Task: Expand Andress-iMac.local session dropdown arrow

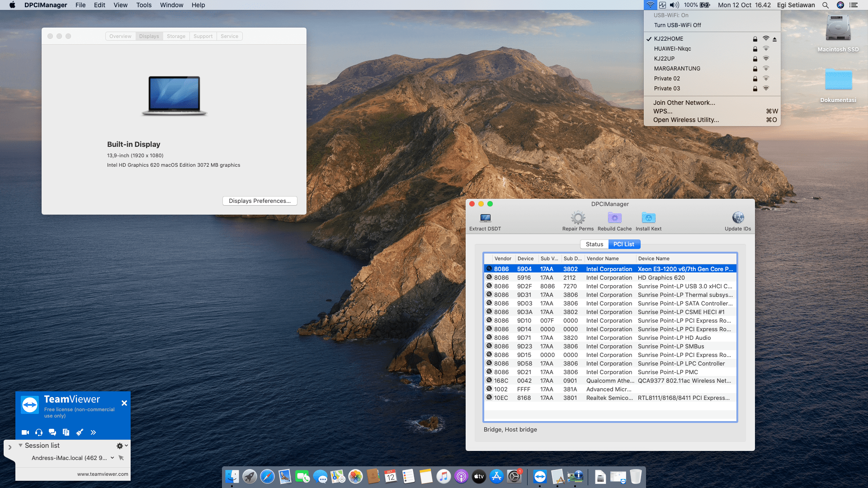Action: [112, 458]
